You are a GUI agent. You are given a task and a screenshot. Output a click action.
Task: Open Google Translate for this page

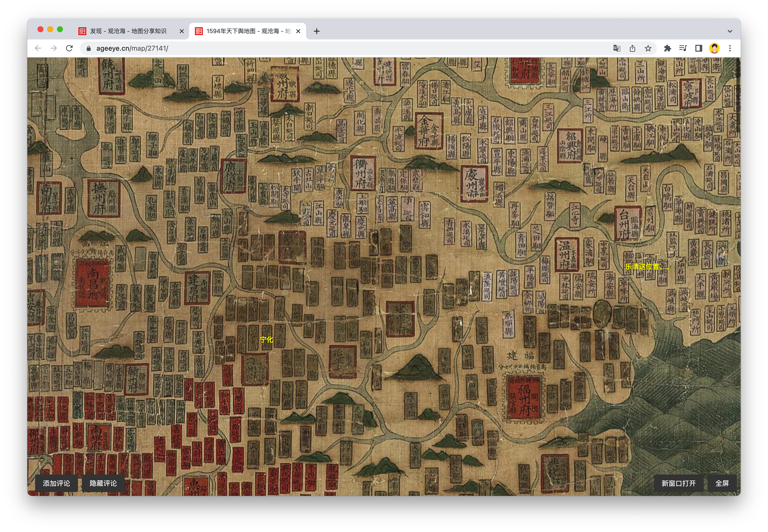click(x=617, y=48)
